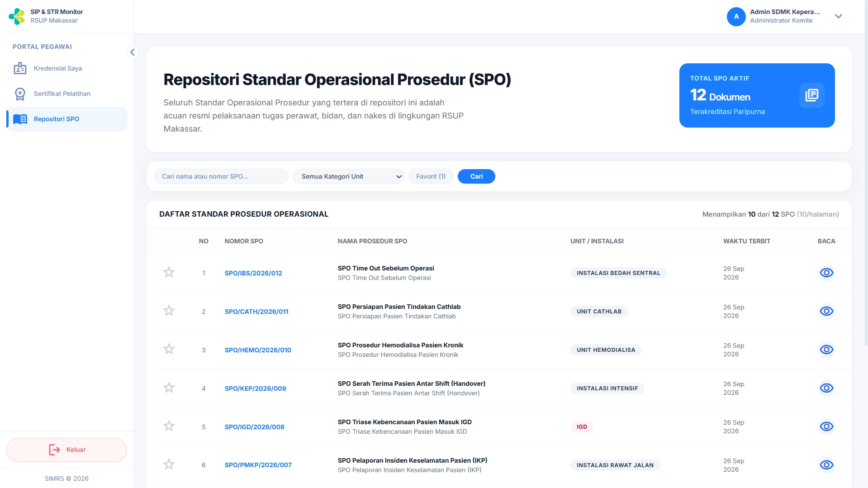
Task: Read SPO/HEMO/2026/010 via the eye icon
Action: (x=826, y=350)
